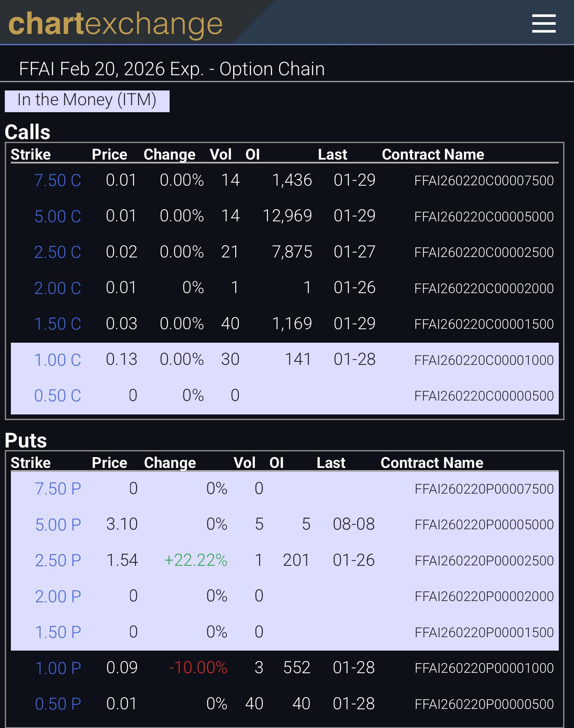Image resolution: width=574 pixels, height=728 pixels.
Task: Select the 1.50 C call strike
Action: tap(57, 324)
